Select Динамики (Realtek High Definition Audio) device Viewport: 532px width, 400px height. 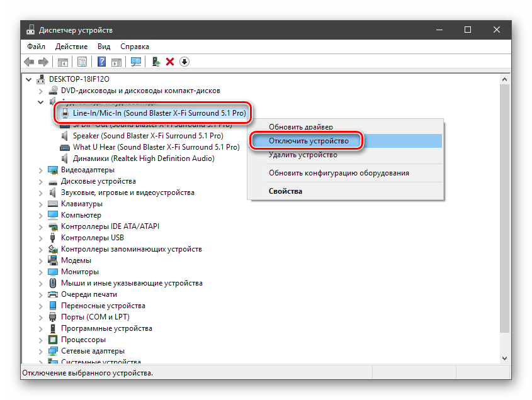[x=144, y=158]
